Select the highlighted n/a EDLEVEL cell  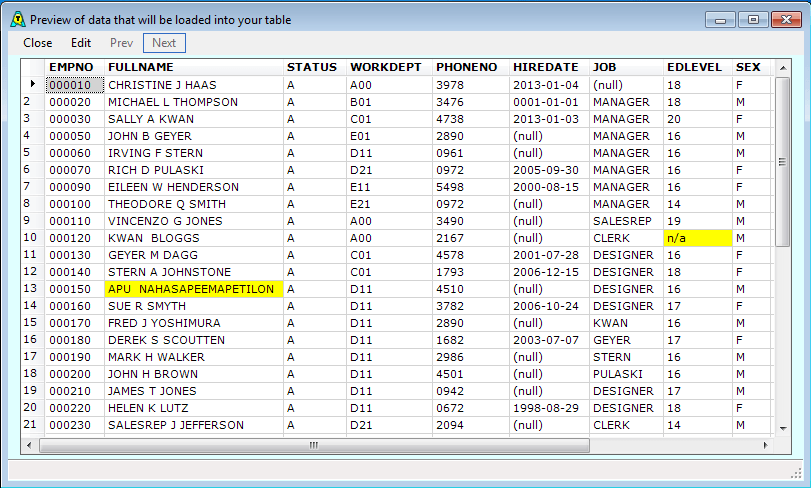click(698, 238)
